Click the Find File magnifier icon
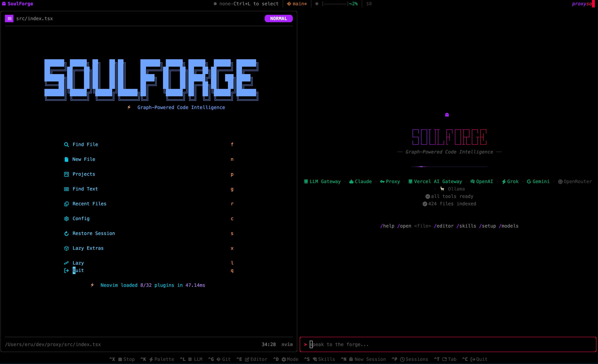The height and width of the screenshot is (364, 598). [x=66, y=144]
